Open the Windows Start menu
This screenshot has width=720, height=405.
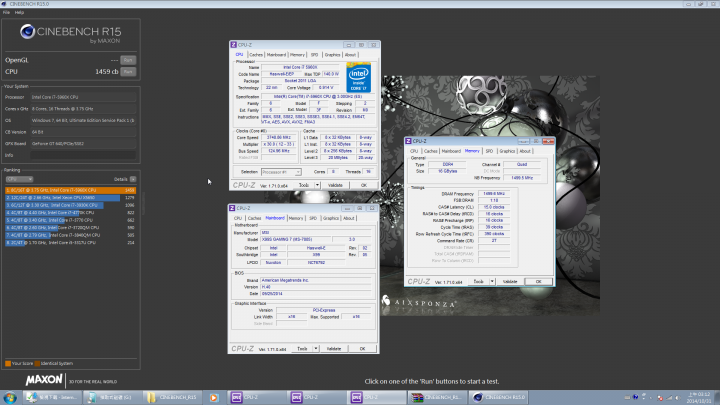(x=10, y=398)
